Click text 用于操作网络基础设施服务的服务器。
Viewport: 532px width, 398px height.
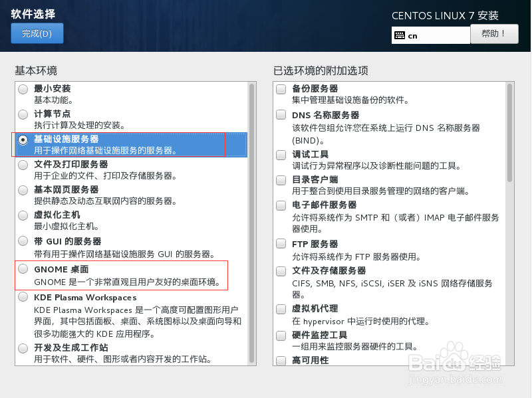click(x=106, y=151)
